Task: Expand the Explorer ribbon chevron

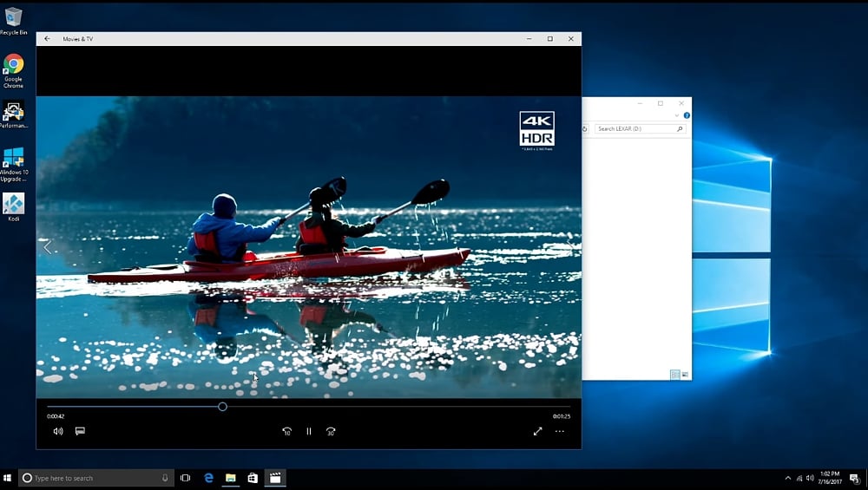Action: (676, 115)
